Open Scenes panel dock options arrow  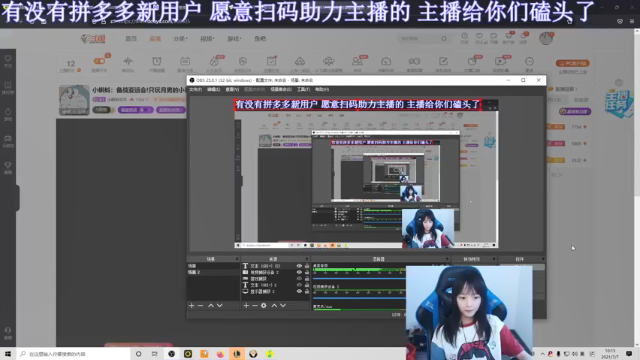[x=236, y=259]
